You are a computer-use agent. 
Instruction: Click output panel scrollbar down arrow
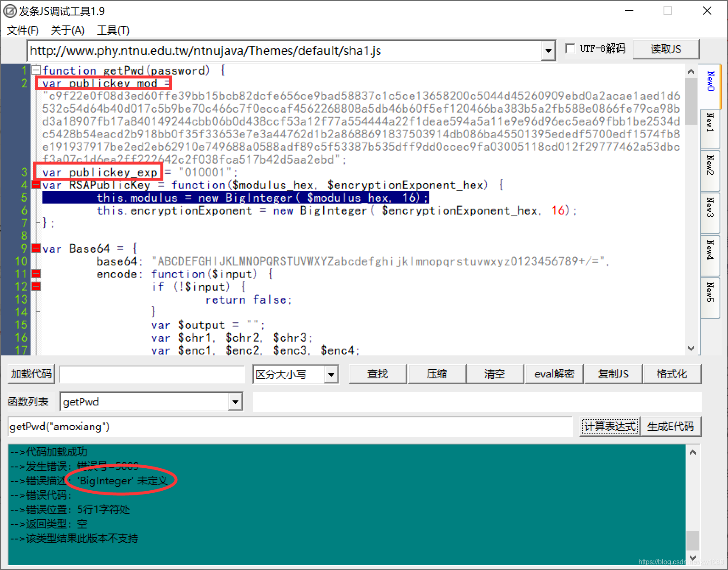(693, 557)
